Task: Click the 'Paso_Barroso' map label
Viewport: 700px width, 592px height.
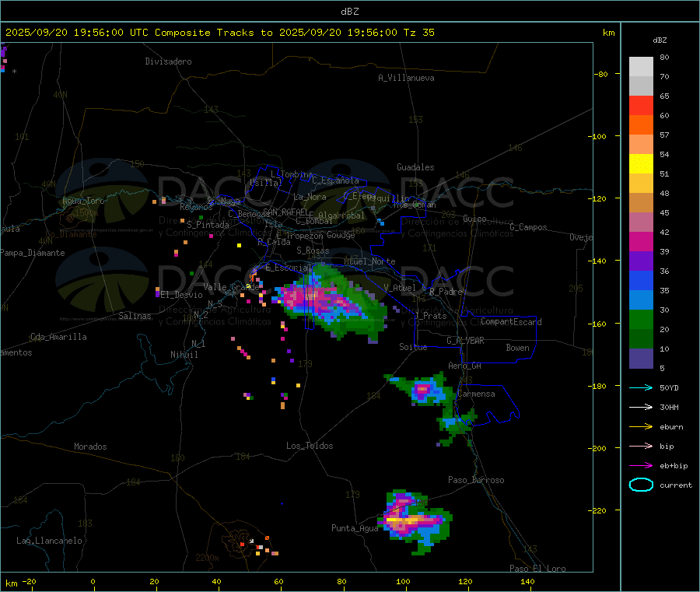Action: coord(476,480)
